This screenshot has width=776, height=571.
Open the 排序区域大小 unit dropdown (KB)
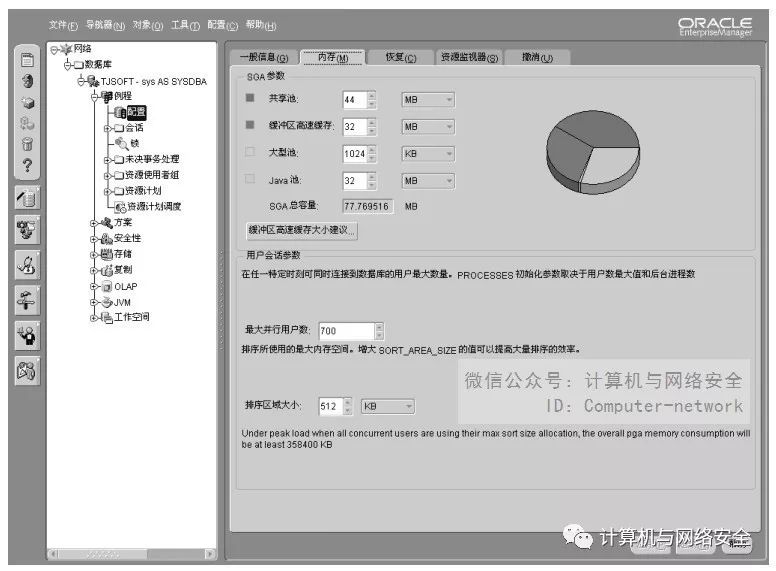tap(388, 406)
